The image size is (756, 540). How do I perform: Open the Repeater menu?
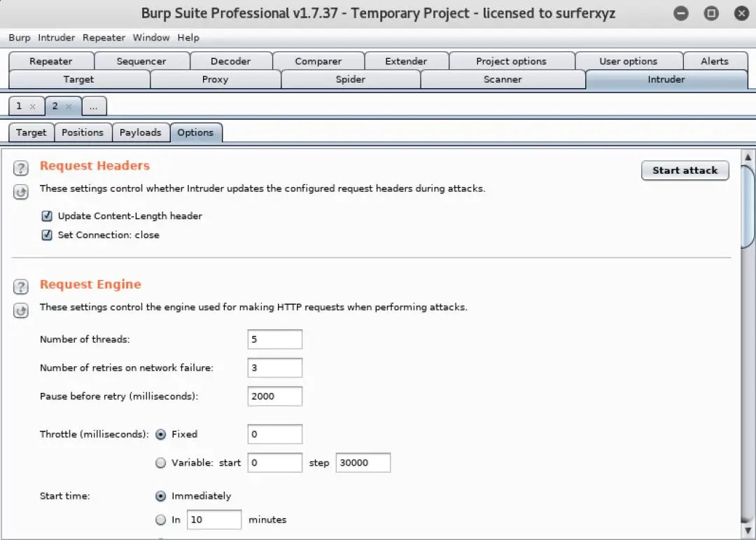point(104,38)
